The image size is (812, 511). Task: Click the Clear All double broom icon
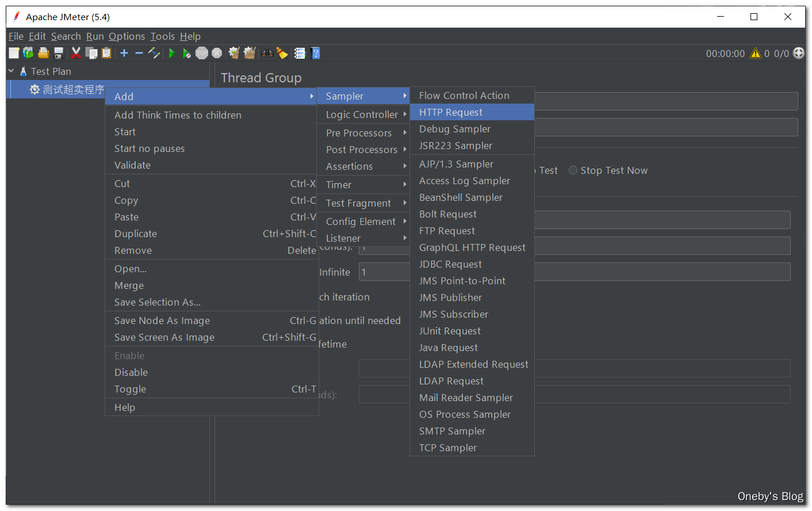(x=249, y=53)
